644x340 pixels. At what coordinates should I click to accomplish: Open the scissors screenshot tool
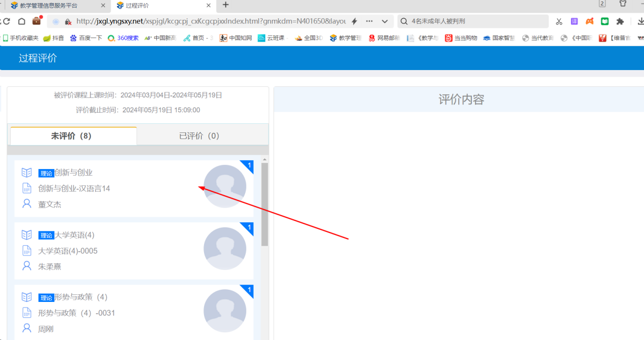[x=559, y=21]
